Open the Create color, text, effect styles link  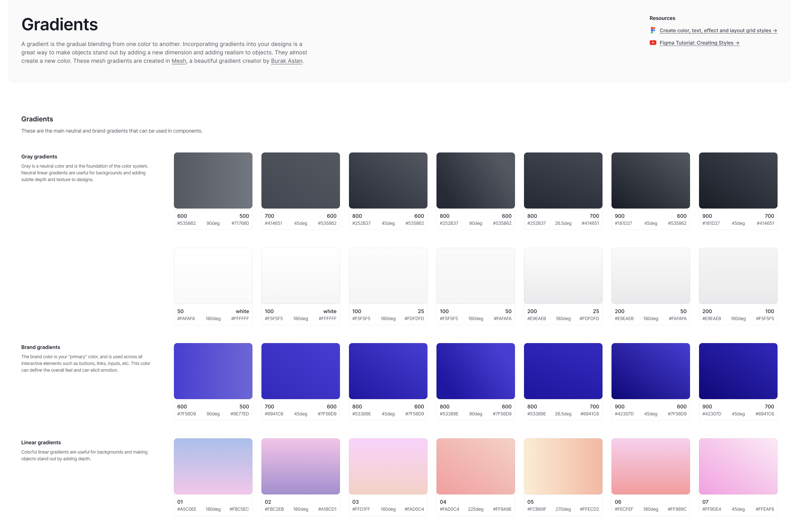click(x=718, y=30)
